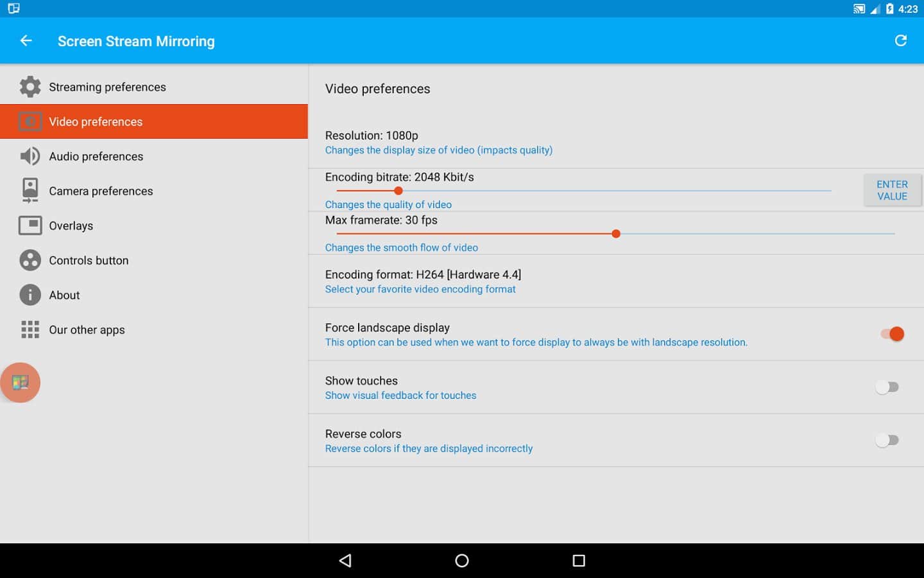This screenshot has height=578, width=924.
Task: Turn on Reverse colors switch
Action: tap(887, 441)
